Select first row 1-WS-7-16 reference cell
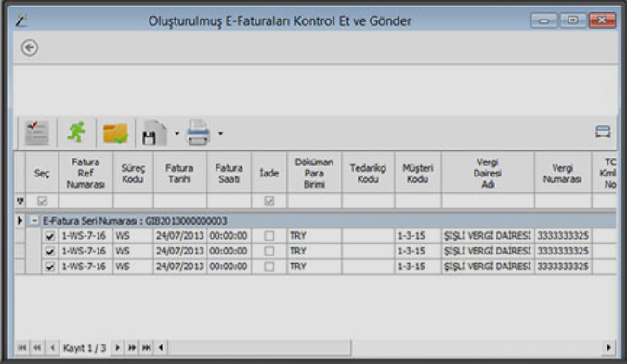Viewport: 627px width, 364px height. 85,236
